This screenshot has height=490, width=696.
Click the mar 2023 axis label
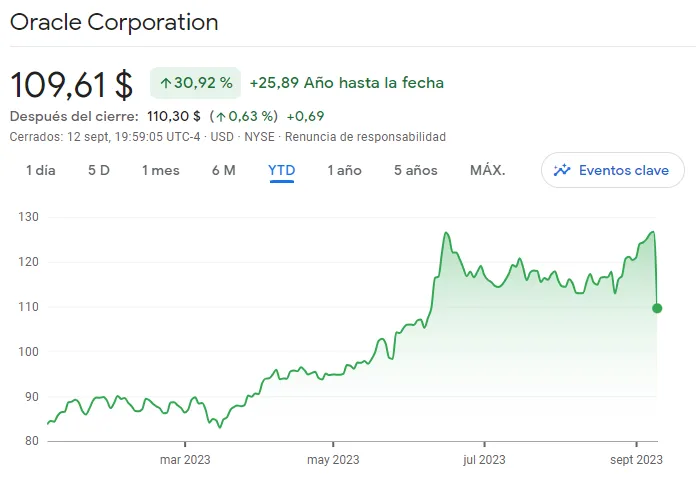point(185,460)
